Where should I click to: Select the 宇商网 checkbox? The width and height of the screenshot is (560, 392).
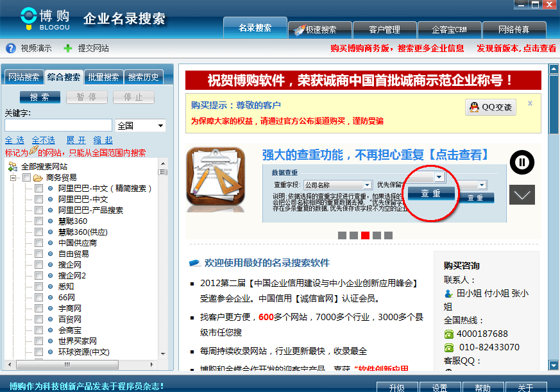(x=39, y=309)
